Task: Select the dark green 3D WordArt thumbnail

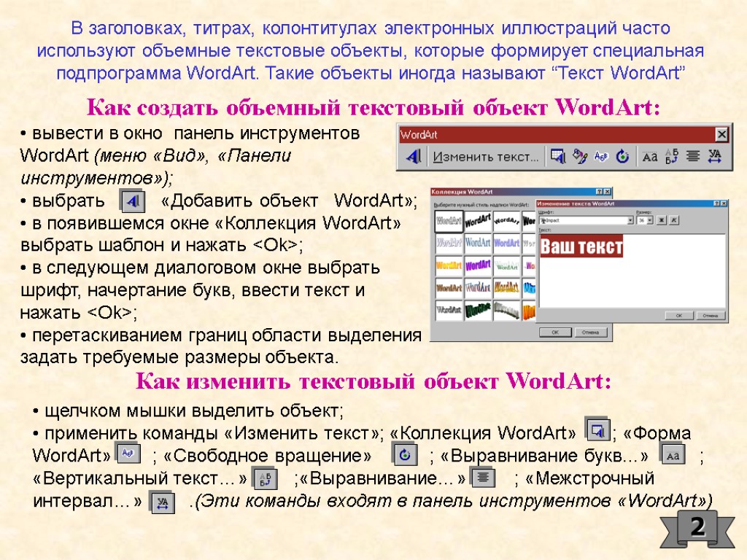Action: point(478,311)
